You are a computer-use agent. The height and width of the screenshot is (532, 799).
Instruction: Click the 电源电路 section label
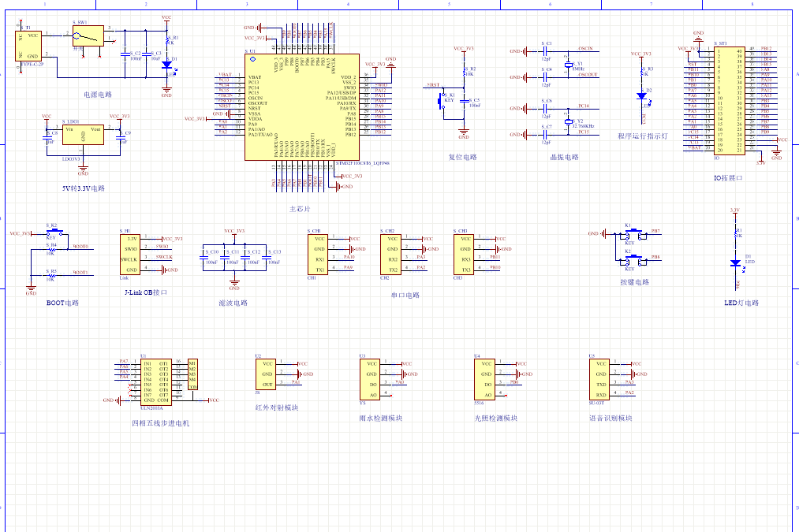click(98, 94)
